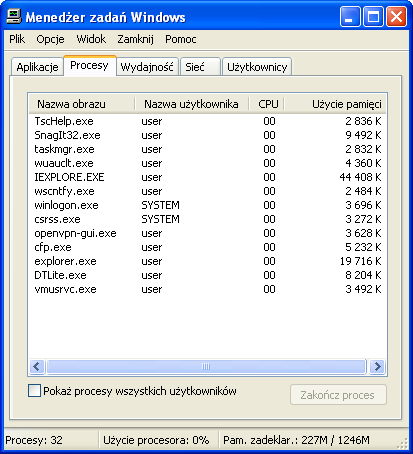Image resolution: width=413 pixels, height=454 pixels.
Task: Click the 19 716 K memory value
Action: (x=360, y=261)
